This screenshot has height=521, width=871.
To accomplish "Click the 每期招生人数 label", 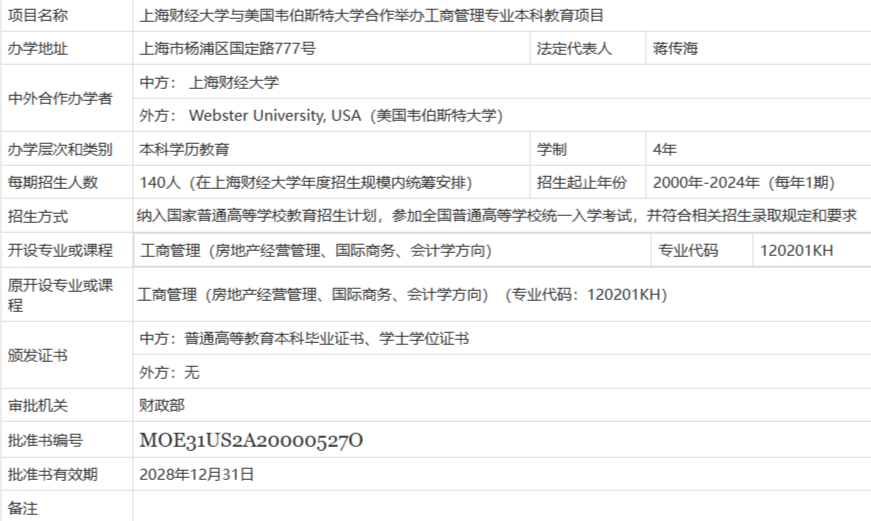I will pos(53,182).
